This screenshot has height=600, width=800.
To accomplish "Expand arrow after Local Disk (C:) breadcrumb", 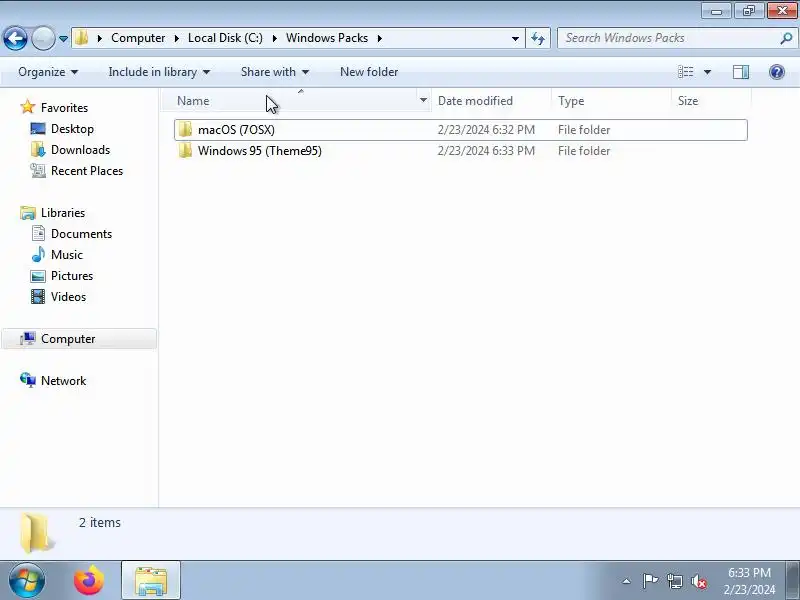I will pyautogui.click(x=274, y=38).
